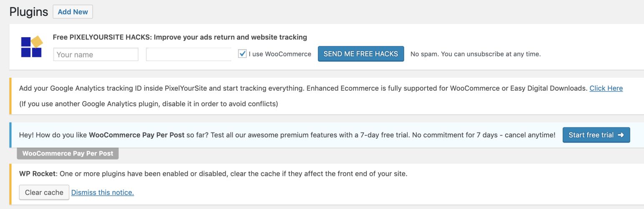Toggle the I use WooCommerce checkbox
Viewport: 644px width, 209px height.
pyautogui.click(x=242, y=54)
